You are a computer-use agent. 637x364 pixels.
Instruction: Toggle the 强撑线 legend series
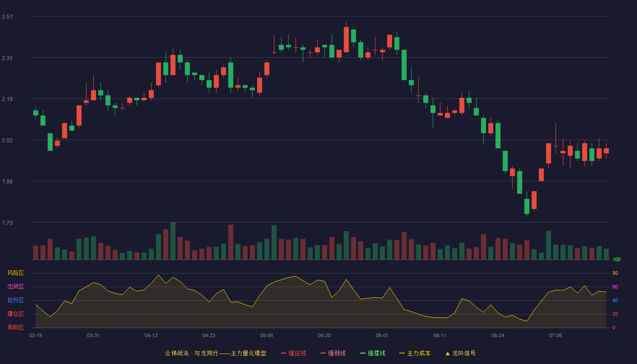[373, 353]
